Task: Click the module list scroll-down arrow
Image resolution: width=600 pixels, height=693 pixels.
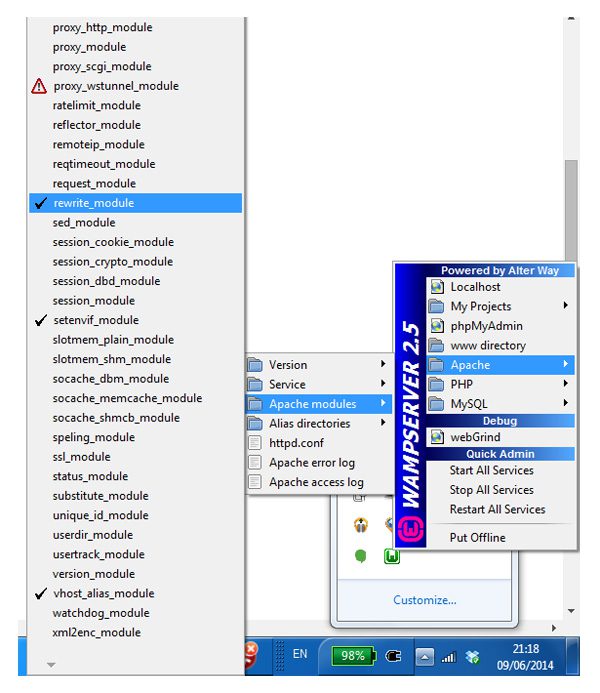Action: 51,665
